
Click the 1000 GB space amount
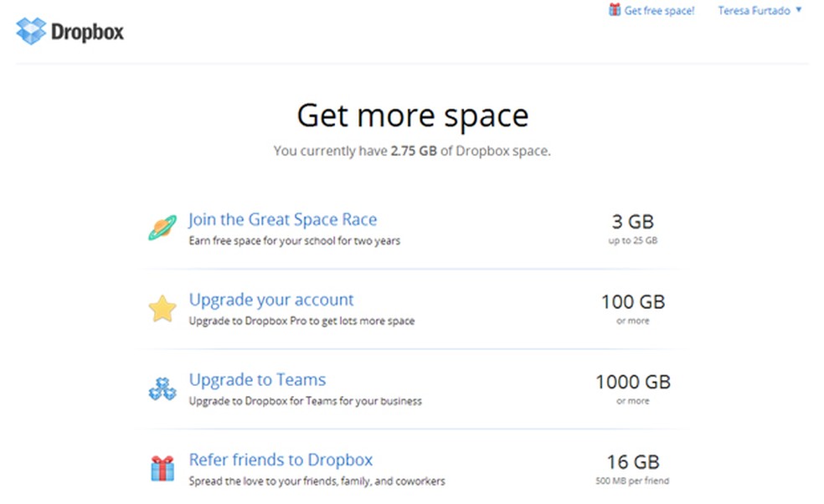(x=632, y=382)
